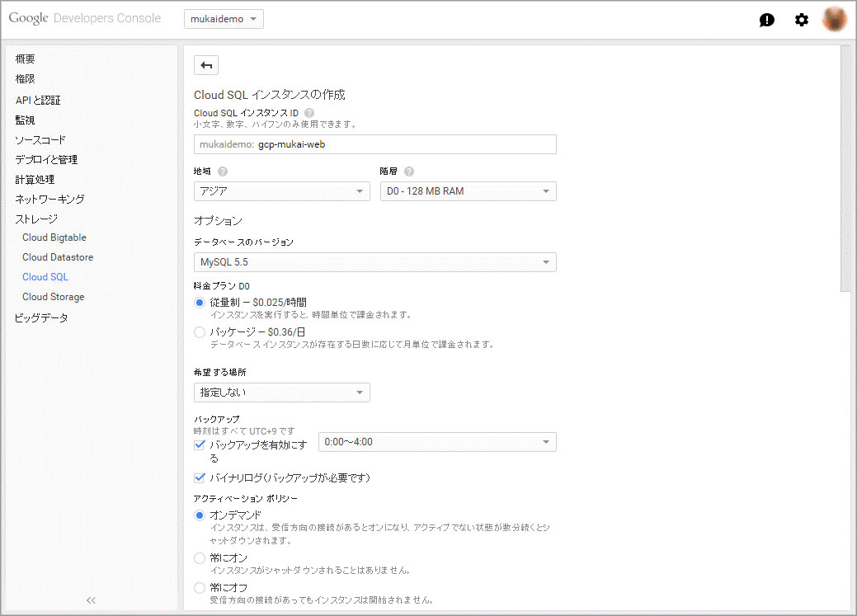Open 権限 in the sidebar
The height and width of the screenshot is (616, 857).
[25, 78]
